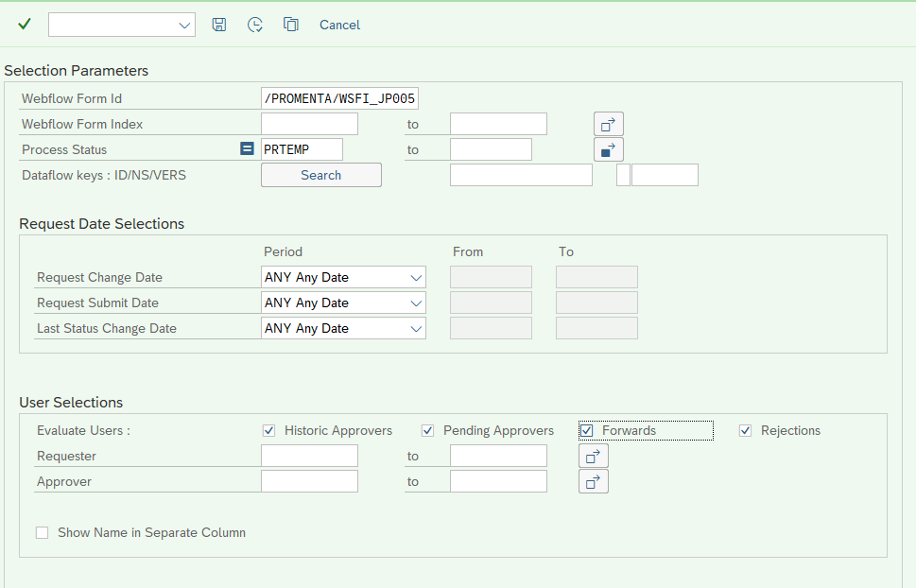Expand Request Submit Date period dropdown

pyautogui.click(x=416, y=303)
